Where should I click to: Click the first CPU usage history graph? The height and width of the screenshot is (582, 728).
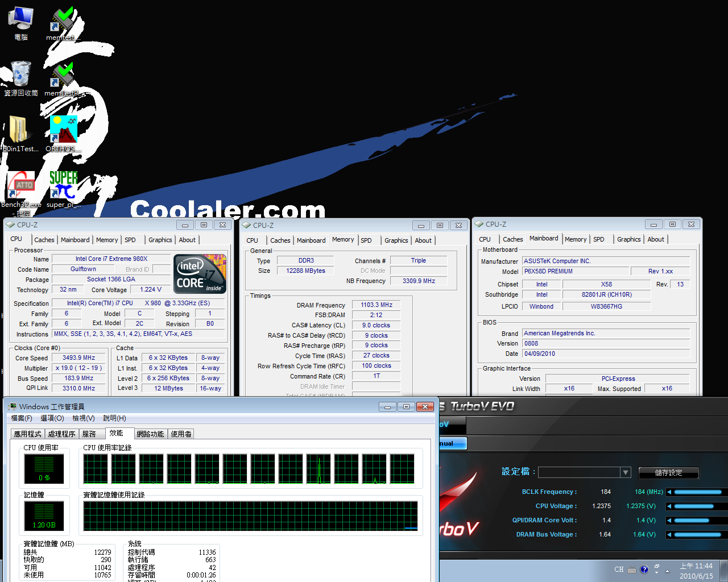click(96, 469)
